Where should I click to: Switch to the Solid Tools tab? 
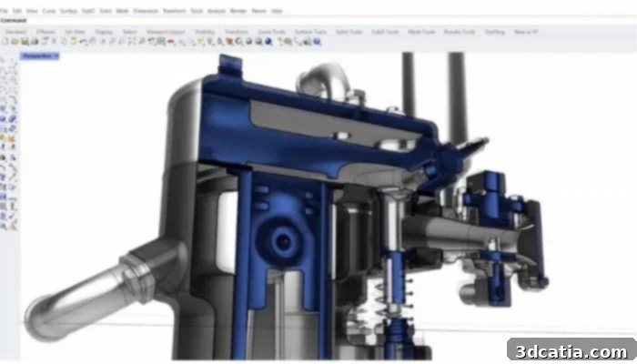(x=349, y=32)
